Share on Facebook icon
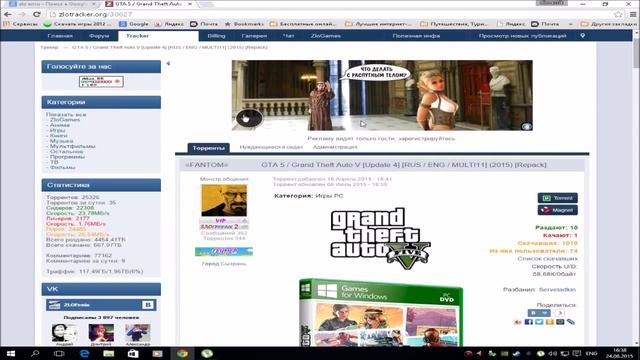640x360 pixels. (x=529, y=322)
